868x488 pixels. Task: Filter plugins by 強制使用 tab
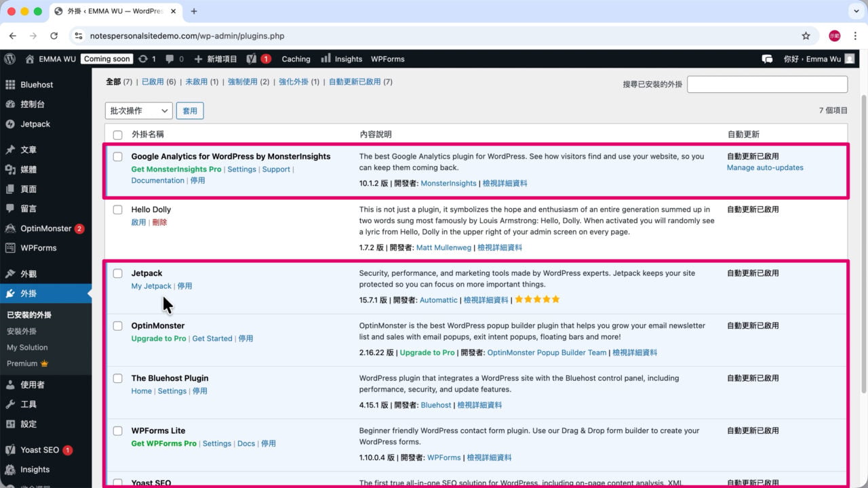242,82
